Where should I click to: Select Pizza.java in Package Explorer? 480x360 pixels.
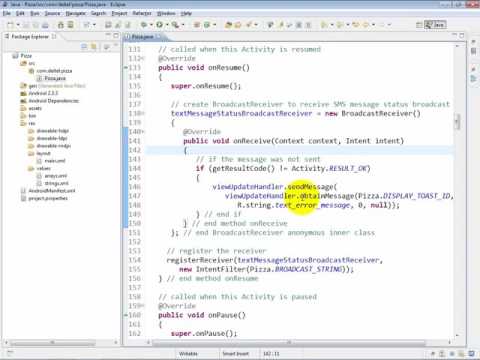[51, 78]
